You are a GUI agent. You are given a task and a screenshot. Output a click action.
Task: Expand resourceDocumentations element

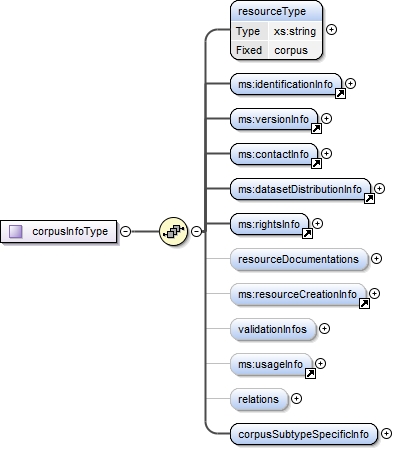[x=376, y=259]
